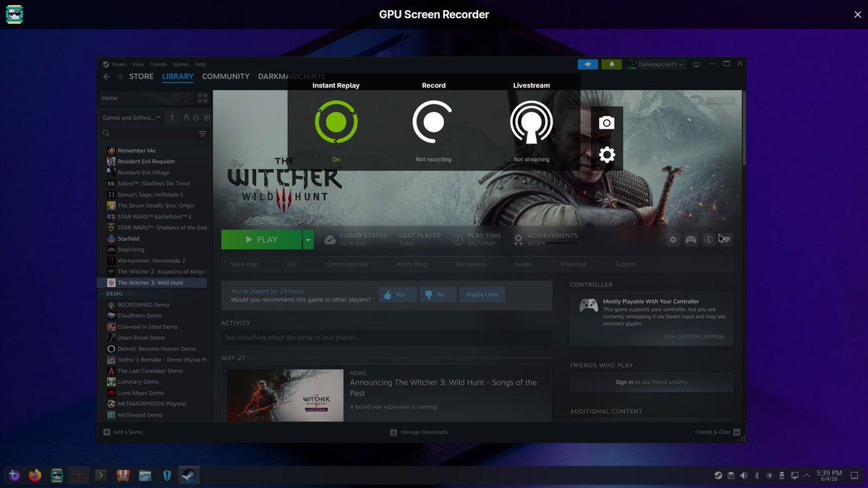868x488 pixels.
Task: Click the Achievements trophy icon
Action: [518, 239]
